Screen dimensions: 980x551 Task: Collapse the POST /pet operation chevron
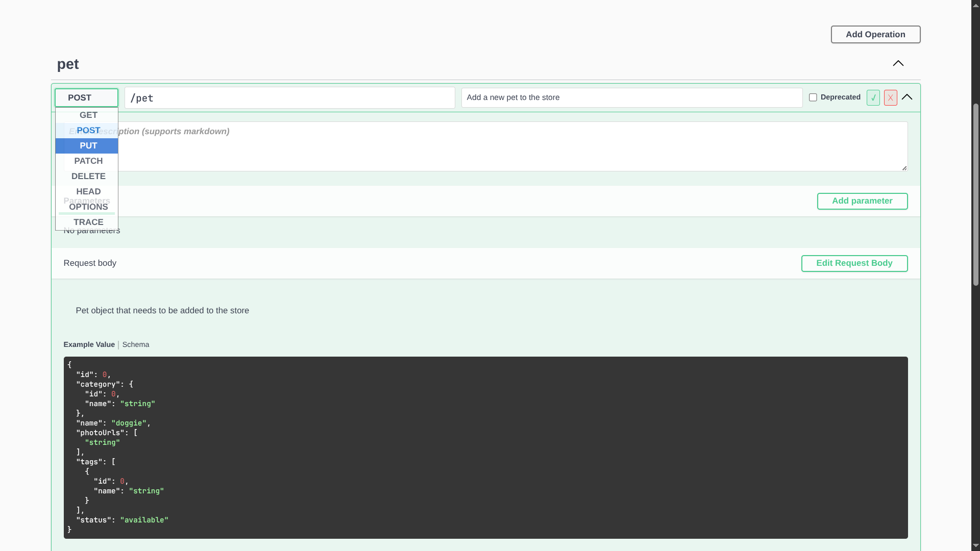point(907,97)
